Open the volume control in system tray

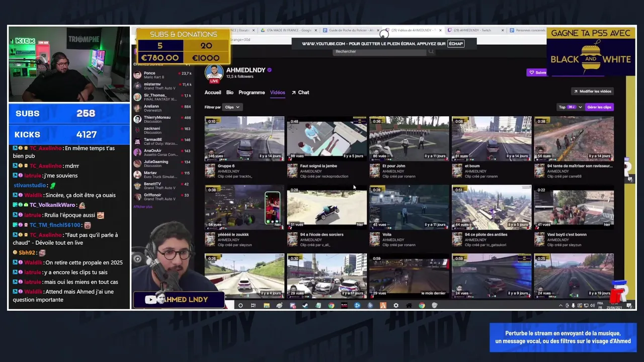click(592, 305)
